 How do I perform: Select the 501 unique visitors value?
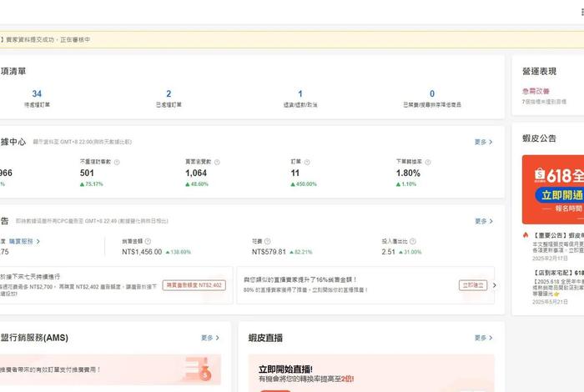[x=87, y=173]
